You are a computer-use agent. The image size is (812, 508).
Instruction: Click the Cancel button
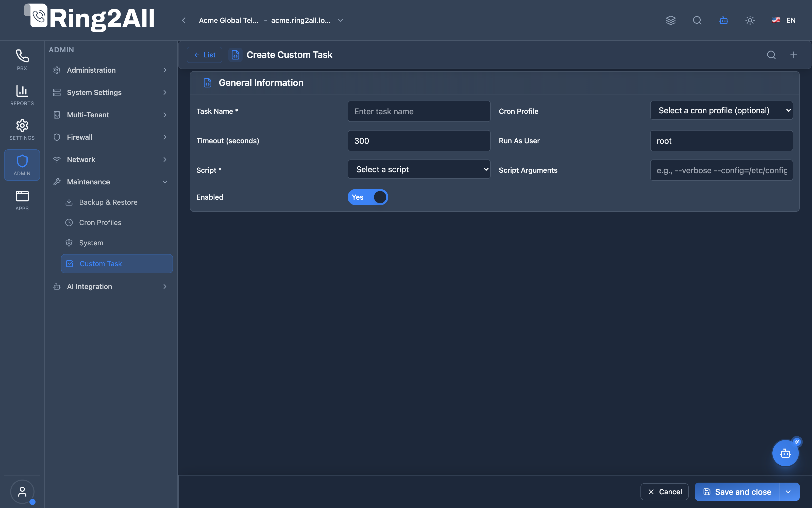pos(664,491)
